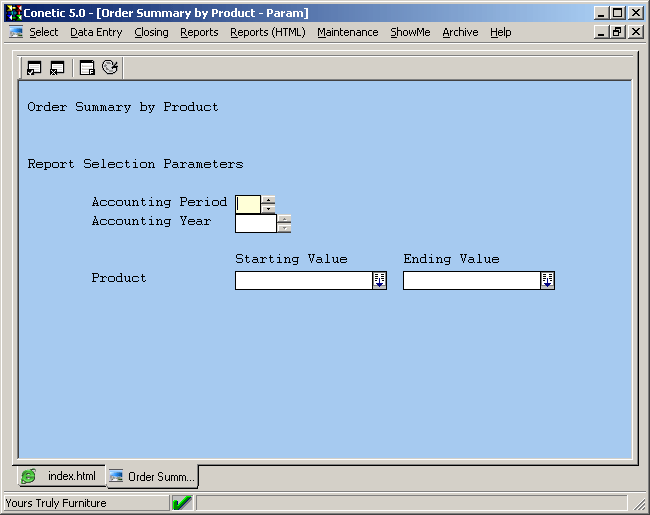This screenshot has width=650, height=515.
Task: Click the cancel form toolbar icon with X
Action: pos(57,68)
